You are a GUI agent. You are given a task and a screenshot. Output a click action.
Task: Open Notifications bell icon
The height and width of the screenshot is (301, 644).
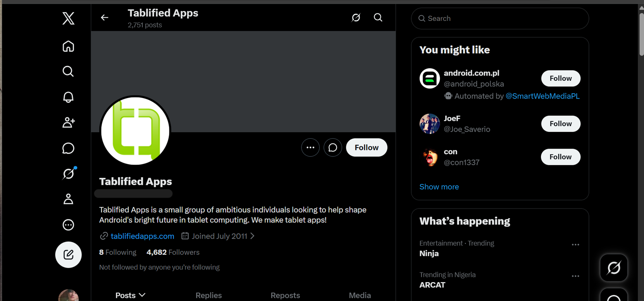68,97
